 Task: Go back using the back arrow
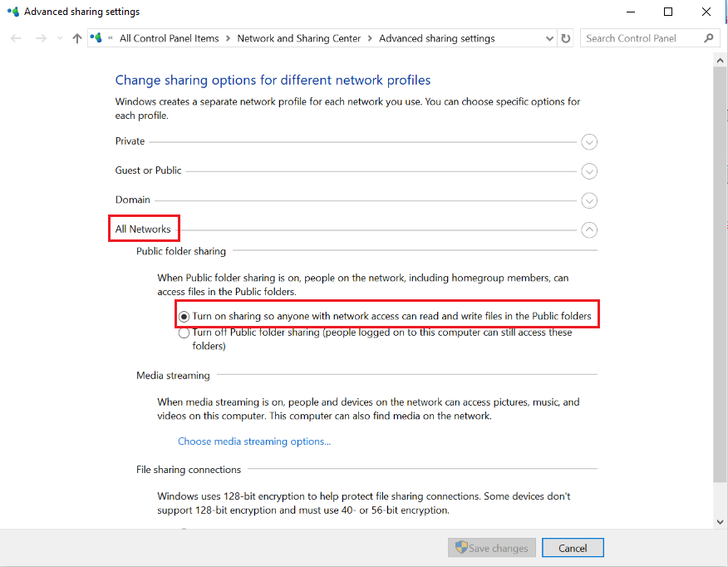click(x=16, y=38)
